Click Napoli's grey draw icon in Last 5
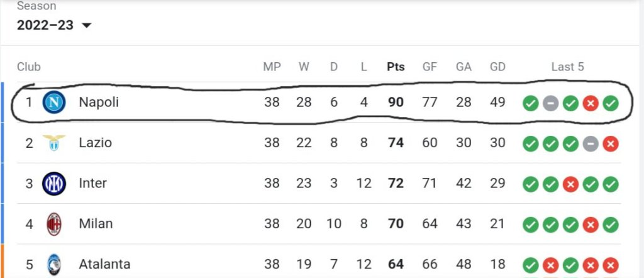Image resolution: width=644 pixels, height=278 pixels. pyautogui.click(x=550, y=103)
